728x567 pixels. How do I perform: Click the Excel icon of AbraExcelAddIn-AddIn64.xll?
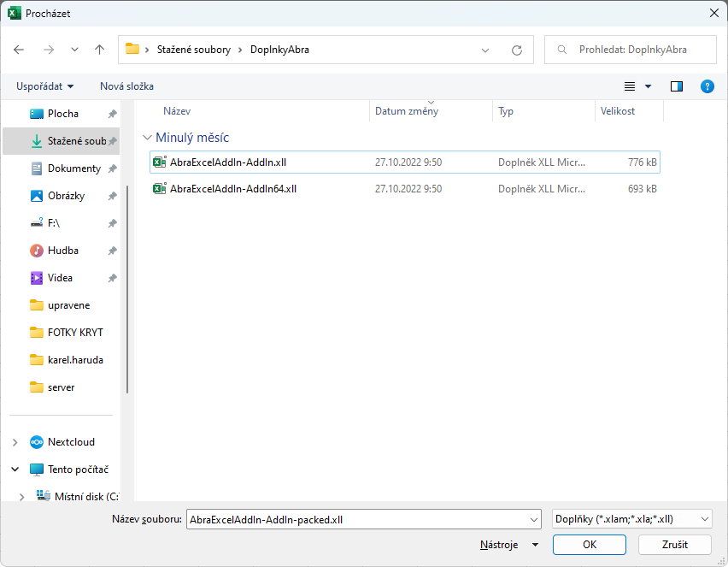[160, 189]
